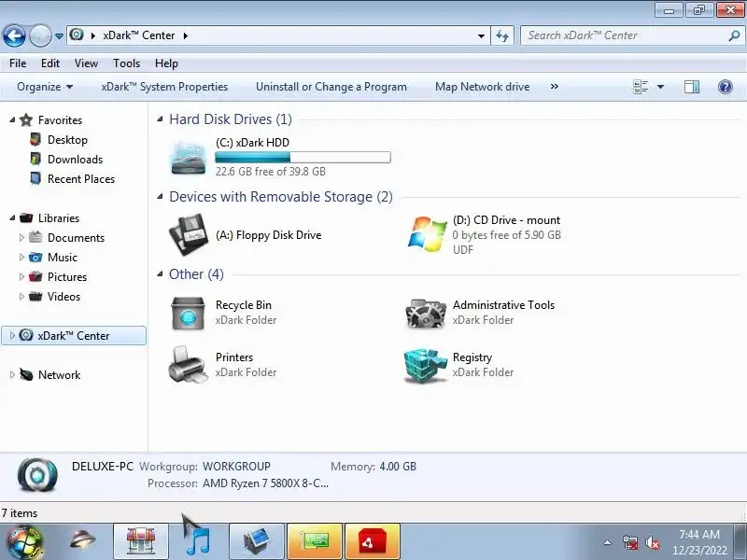Expand the Pictures library node
The height and width of the screenshot is (560, 747).
pos(21,276)
